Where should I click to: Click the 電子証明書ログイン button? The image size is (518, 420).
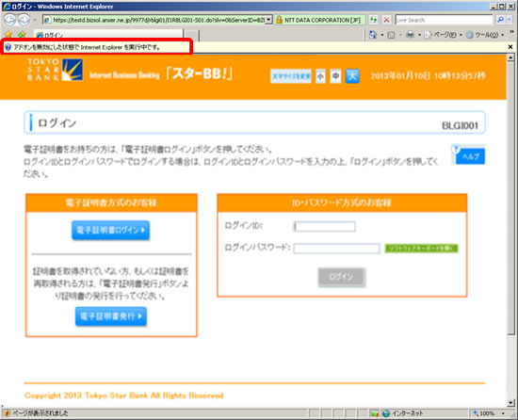[x=111, y=230]
